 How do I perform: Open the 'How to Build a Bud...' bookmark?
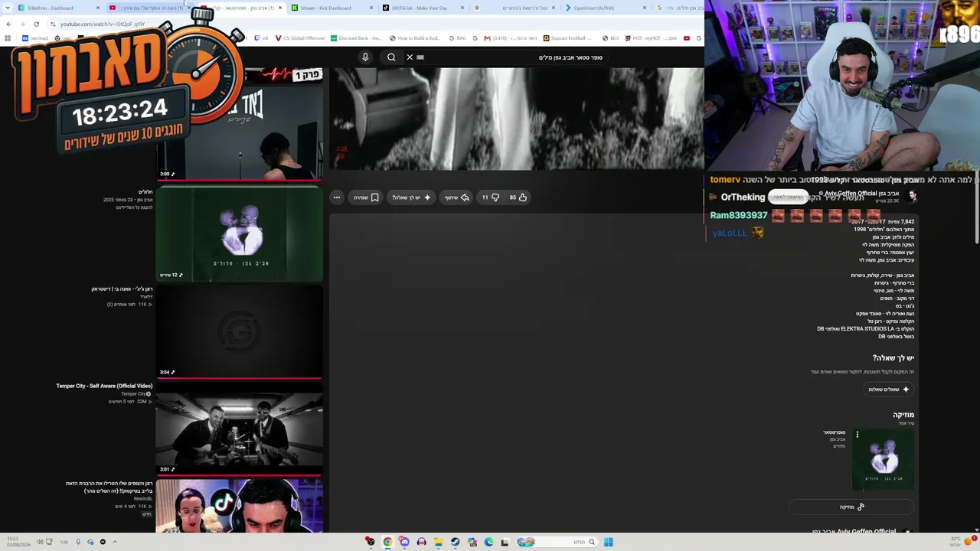(414, 38)
